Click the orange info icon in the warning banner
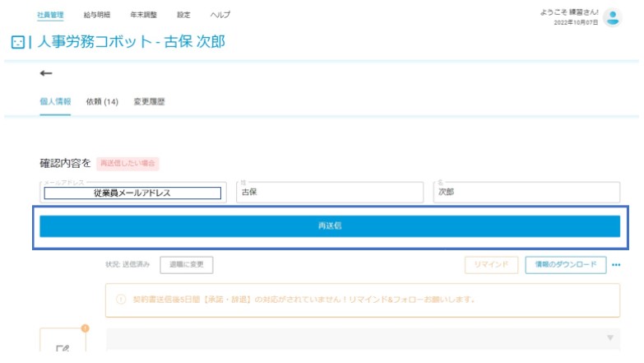 point(121,300)
